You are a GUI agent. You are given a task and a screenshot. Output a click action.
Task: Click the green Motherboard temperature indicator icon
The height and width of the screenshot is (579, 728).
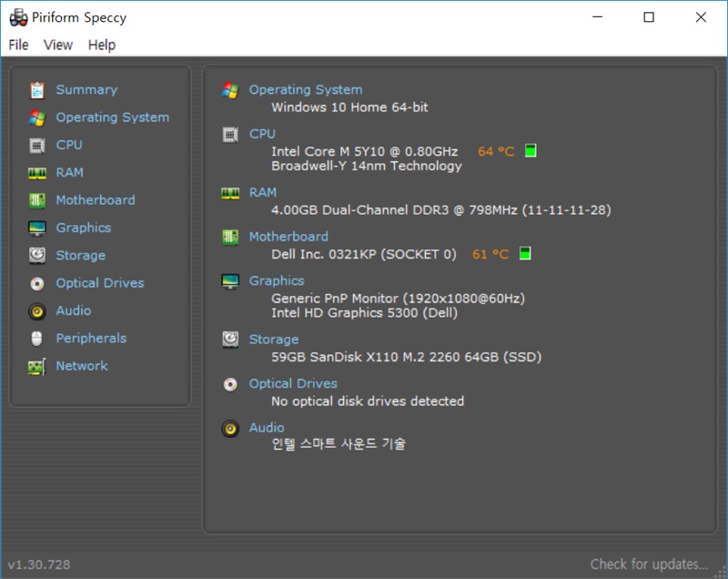525,253
